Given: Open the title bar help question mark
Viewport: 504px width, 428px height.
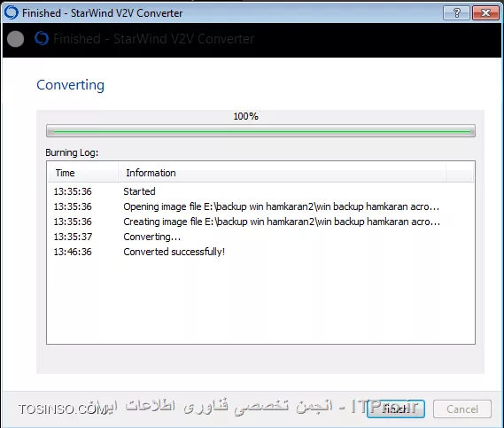Looking at the screenshot, I should (456, 13).
